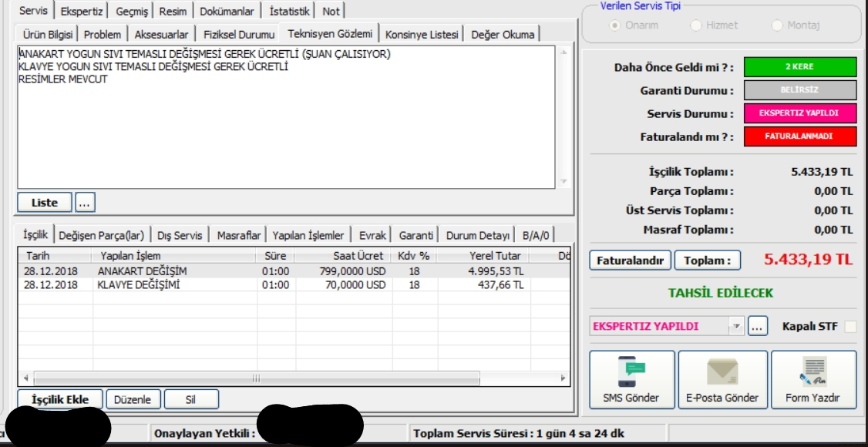Click the Form Yazdır document icon button
The image size is (868, 447).
pyautogui.click(x=813, y=379)
